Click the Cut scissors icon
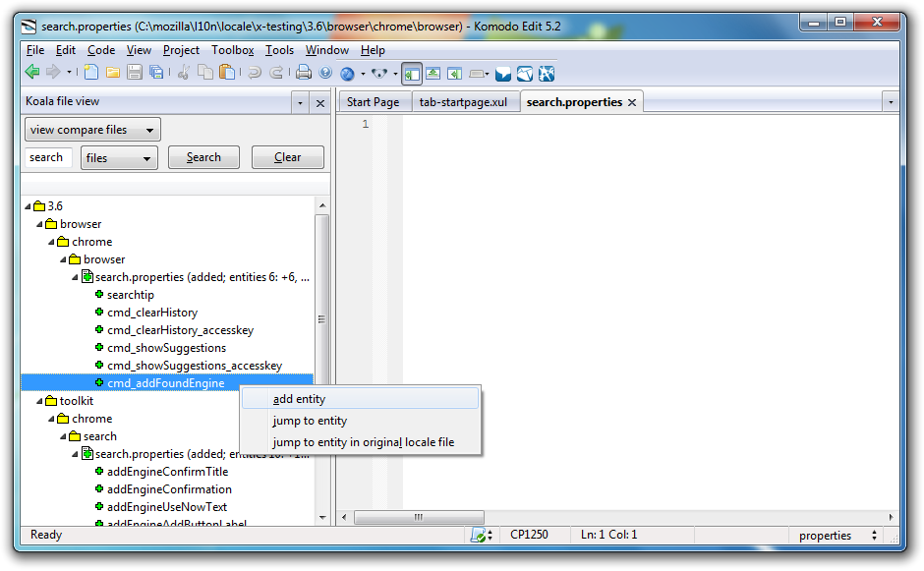 184,73
